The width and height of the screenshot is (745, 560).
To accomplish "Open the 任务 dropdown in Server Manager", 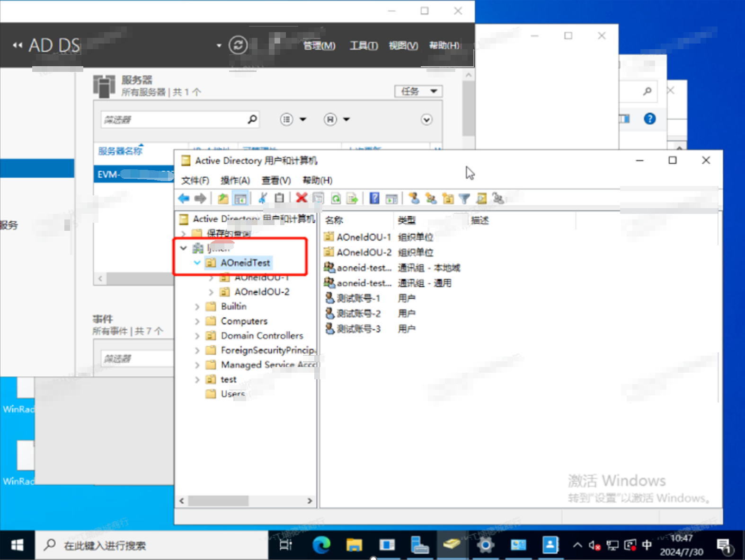I will pyautogui.click(x=418, y=91).
